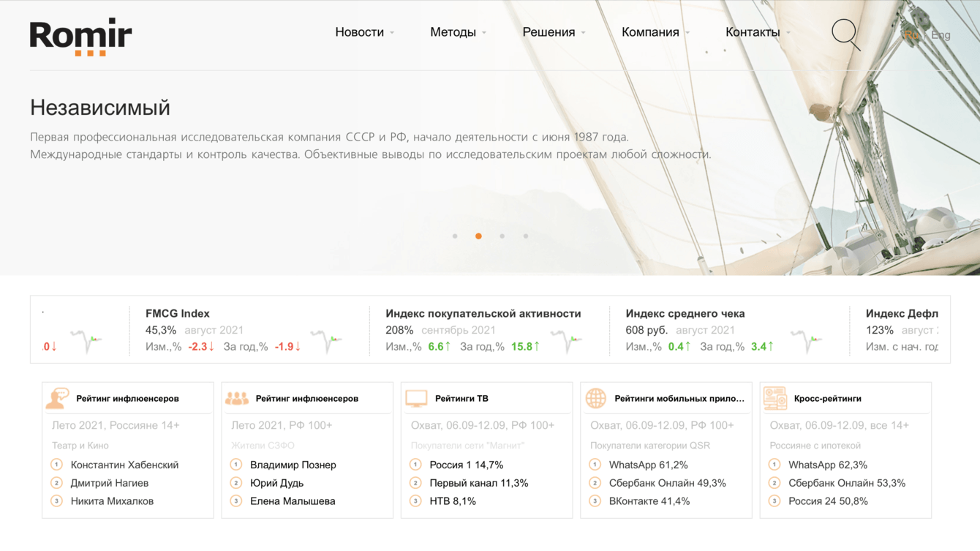Image resolution: width=980 pixels, height=551 pixels.
Task: Click the green 15.8 yearly change value
Action: 526,346
